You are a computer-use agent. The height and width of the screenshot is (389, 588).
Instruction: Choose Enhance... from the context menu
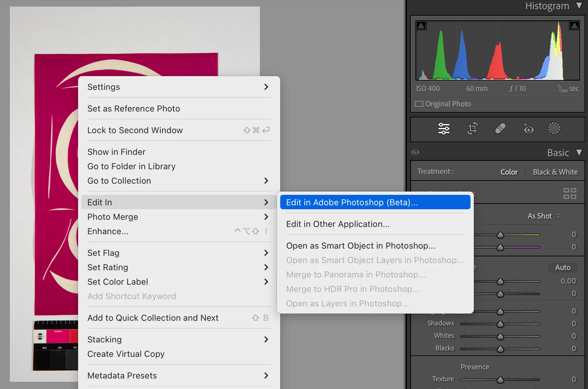(x=179, y=231)
